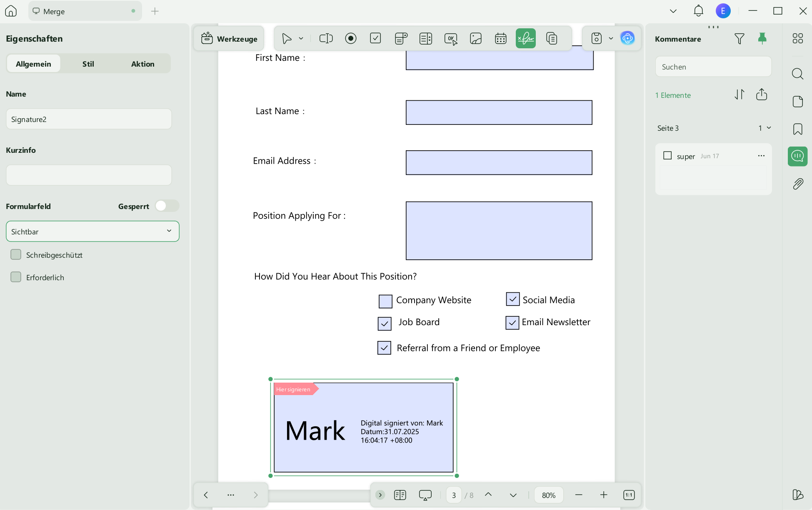The width and height of the screenshot is (812, 510).
Task: Zoom in with the plus button
Action: pyautogui.click(x=604, y=495)
